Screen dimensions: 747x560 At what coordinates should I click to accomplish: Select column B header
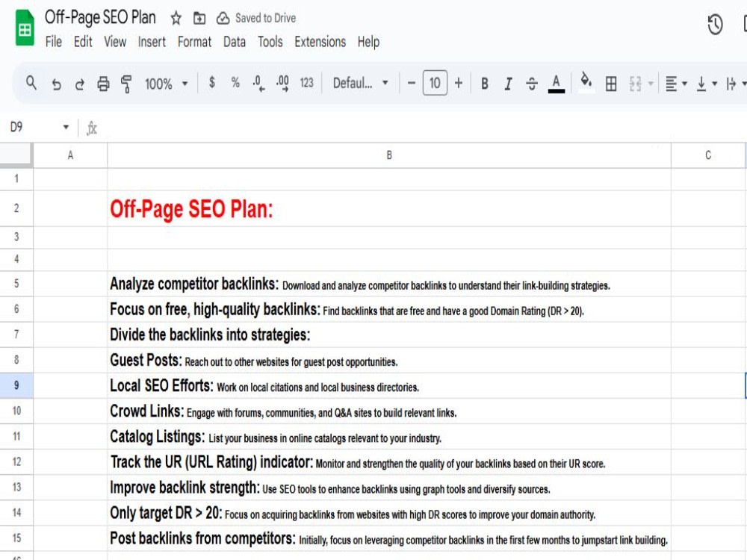point(389,155)
